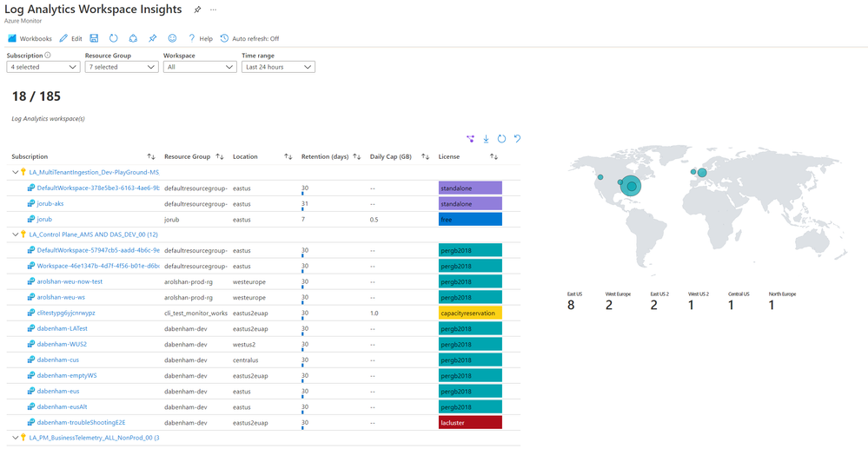Click the retention value 31 for jorub-aks
Viewport: 868px width, 449px height.
(304, 204)
